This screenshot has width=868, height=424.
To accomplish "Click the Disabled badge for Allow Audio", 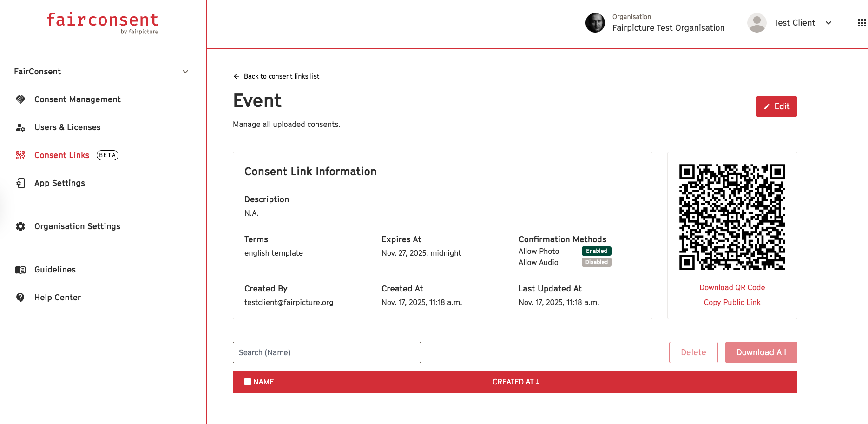I will click(x=597, y=262).
